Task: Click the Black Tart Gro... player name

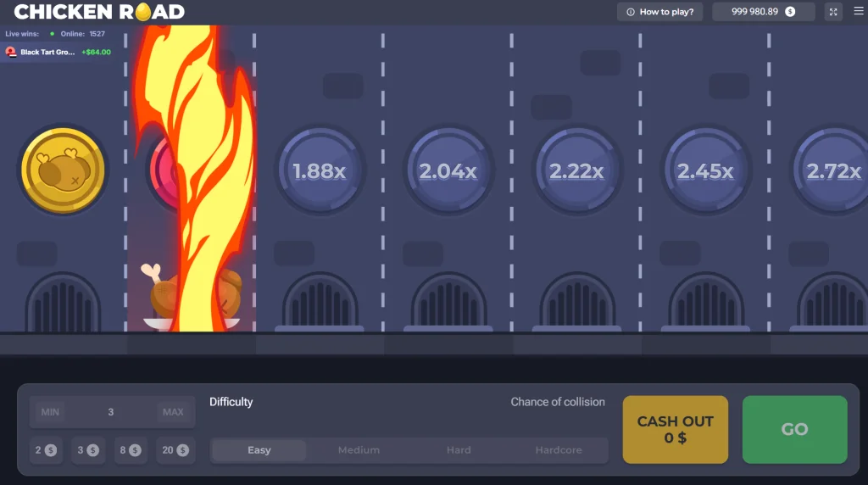Action: click(x=47, y=52)
